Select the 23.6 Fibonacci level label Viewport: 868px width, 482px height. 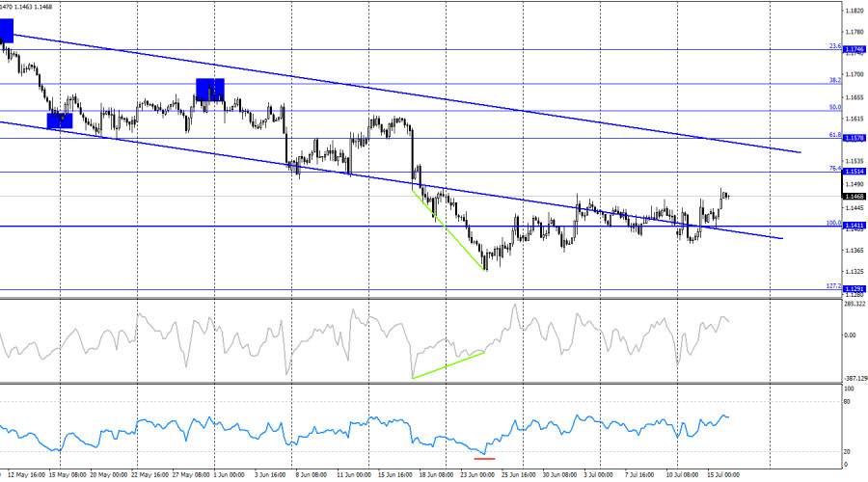pyautogui.click(x=835, y=46)
